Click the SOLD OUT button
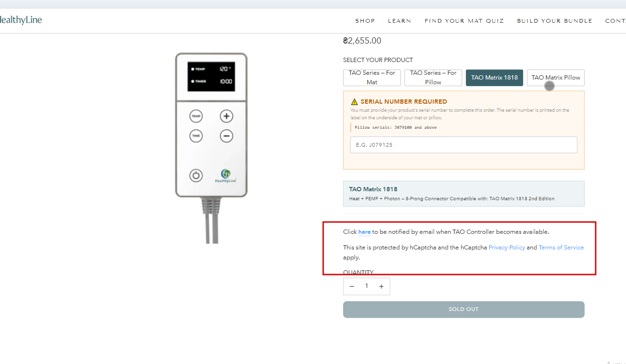Viewport: 626px width, 364px height. click(x=463, y=310)
